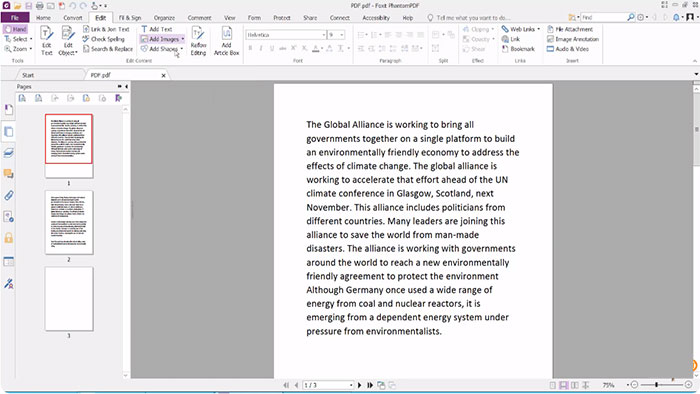This screenshot has height=394, width=700.
Task: Toggle superscript formatting
Action: tap(294, 48)
